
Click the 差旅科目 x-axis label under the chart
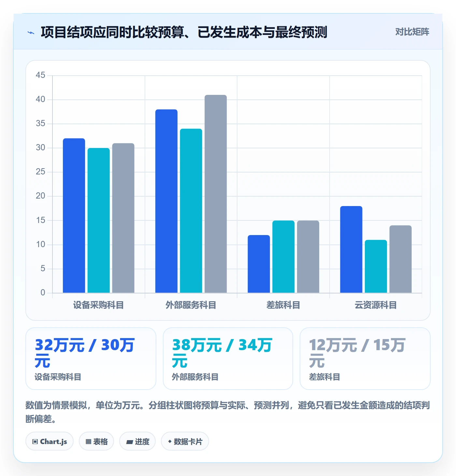point(283,305)
